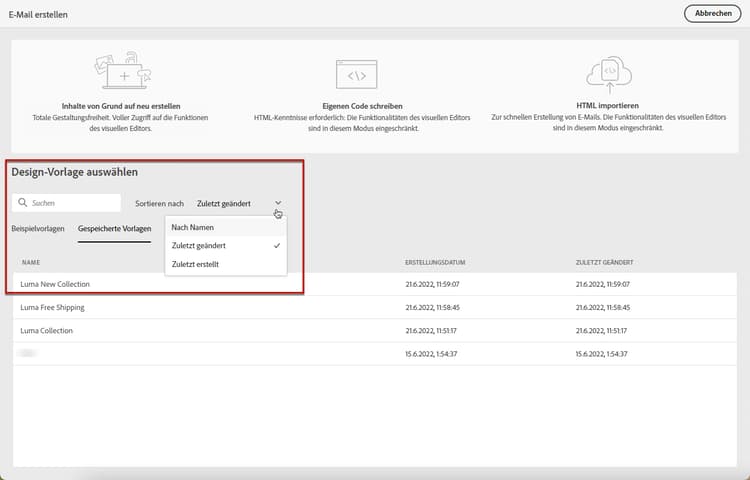
Task: Click the 'Sortieren nach' label
Action: [x=159, y=204]
